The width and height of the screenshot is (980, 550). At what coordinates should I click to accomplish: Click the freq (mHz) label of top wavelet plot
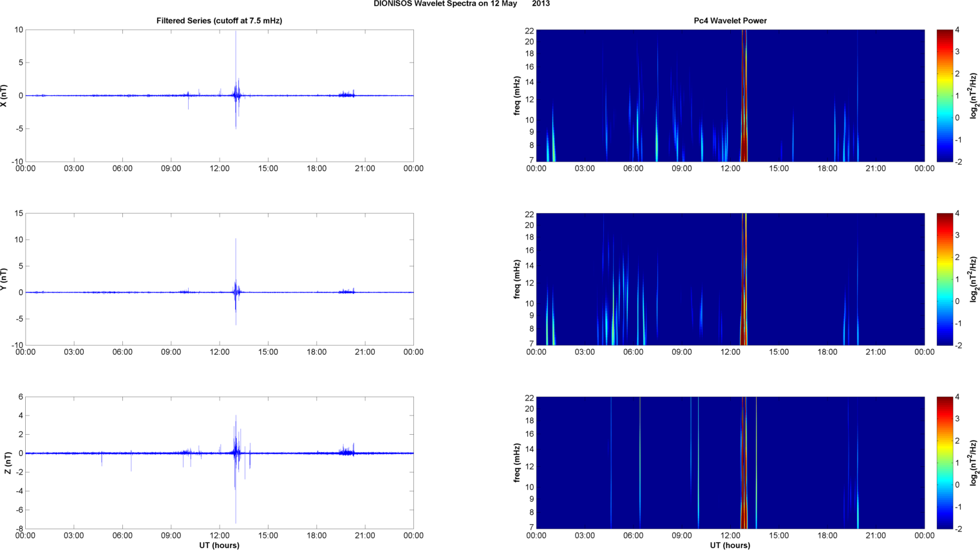tap(517, 95)
